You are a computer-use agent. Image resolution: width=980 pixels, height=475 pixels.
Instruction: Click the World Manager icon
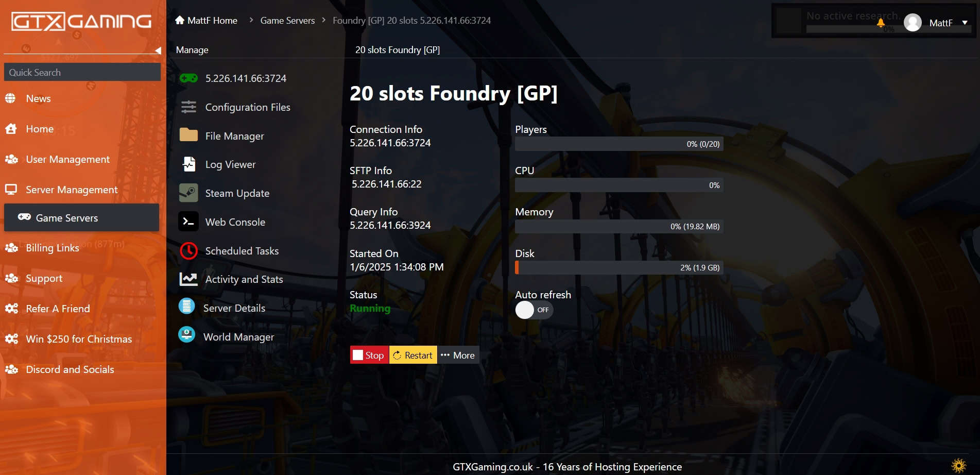coord(186,335)
